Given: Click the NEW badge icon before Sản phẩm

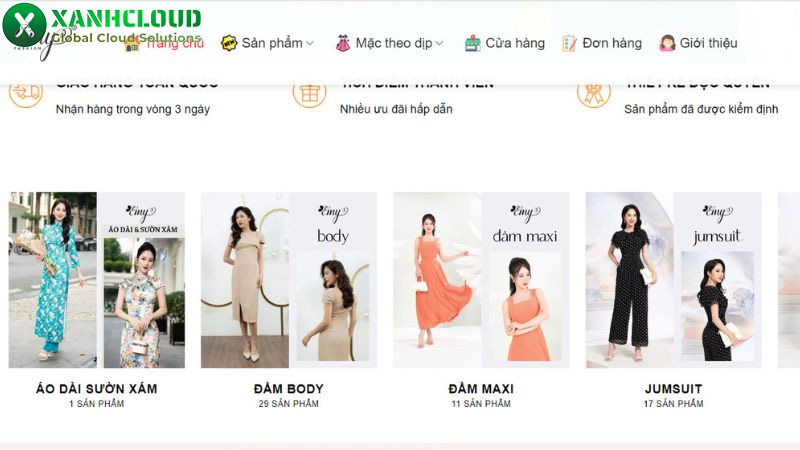Looking at the screenshot, I should [229, 43].
